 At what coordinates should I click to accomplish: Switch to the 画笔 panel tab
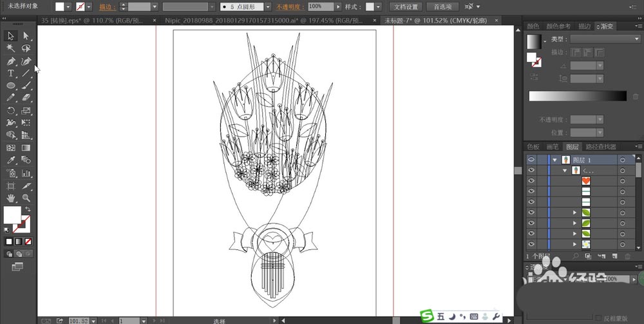[552, 147]
